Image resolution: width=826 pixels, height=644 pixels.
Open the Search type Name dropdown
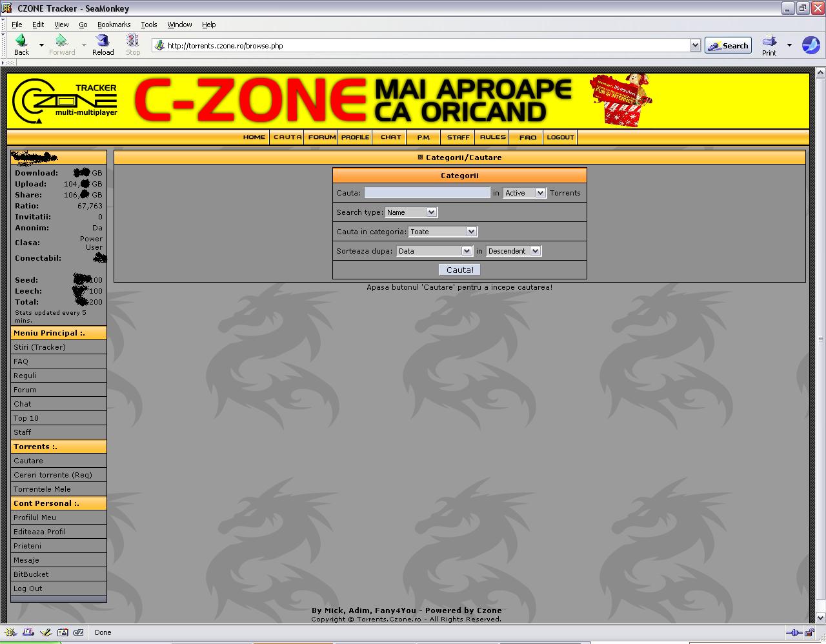411,212
